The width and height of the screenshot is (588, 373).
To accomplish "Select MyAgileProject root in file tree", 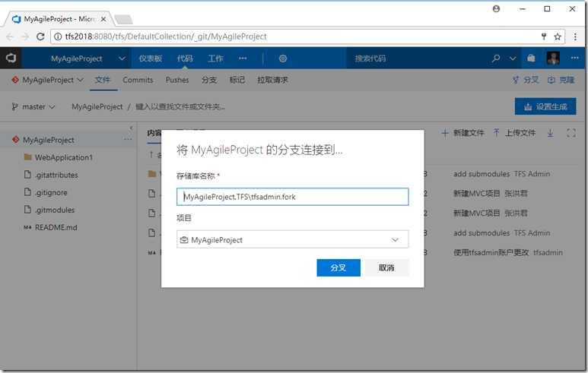I will tap(49, 140).
